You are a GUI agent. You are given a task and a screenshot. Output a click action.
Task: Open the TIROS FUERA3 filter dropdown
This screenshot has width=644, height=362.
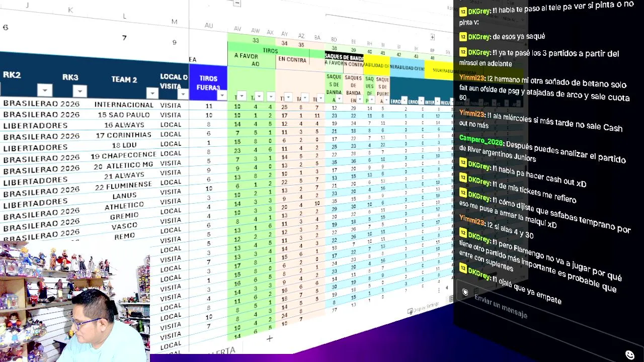pyautogui.click(x=221, y=95)
